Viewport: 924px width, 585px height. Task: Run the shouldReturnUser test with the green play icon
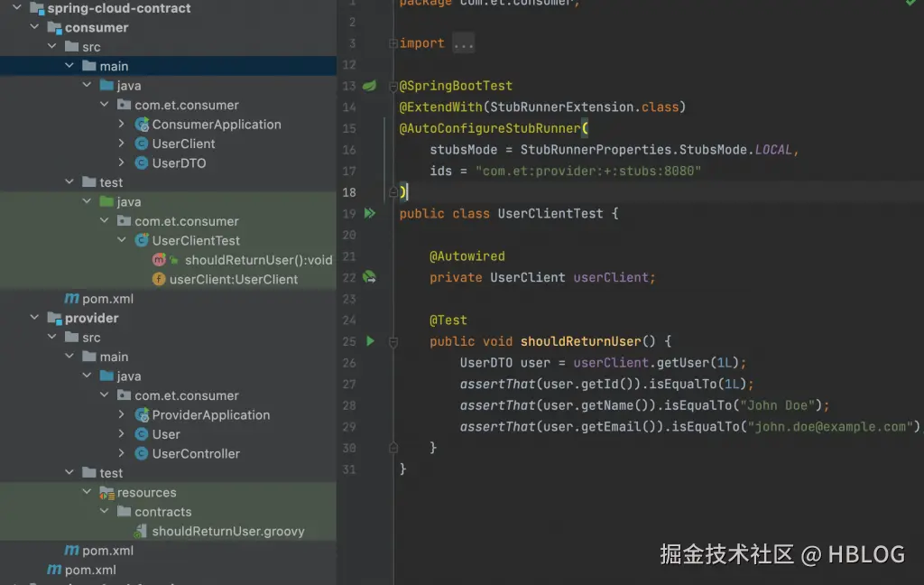[370, 341]
